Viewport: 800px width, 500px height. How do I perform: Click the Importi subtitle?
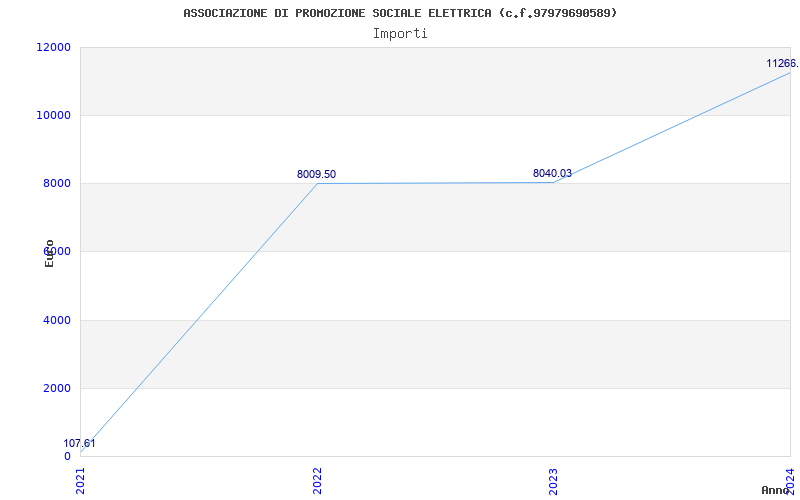point(400,34)
